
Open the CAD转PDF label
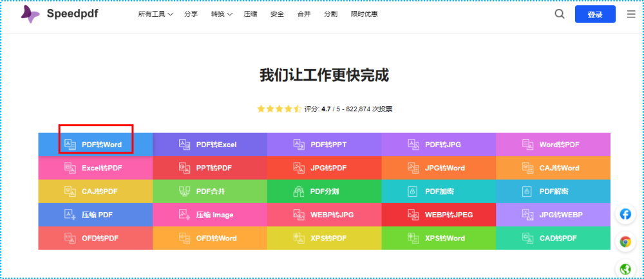click(x=558, y=238)
